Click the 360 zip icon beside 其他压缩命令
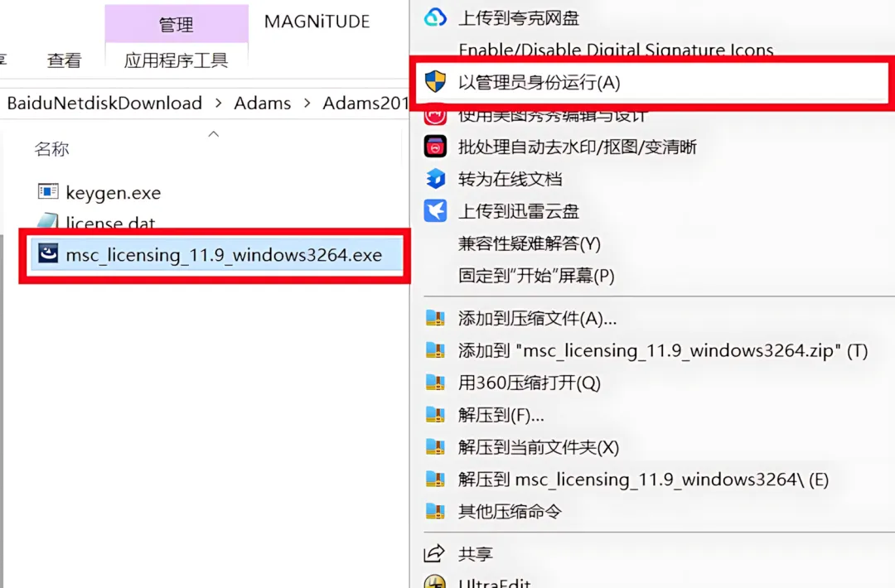The height and width of the screenshot is (588, 895). tap(435, 511)
